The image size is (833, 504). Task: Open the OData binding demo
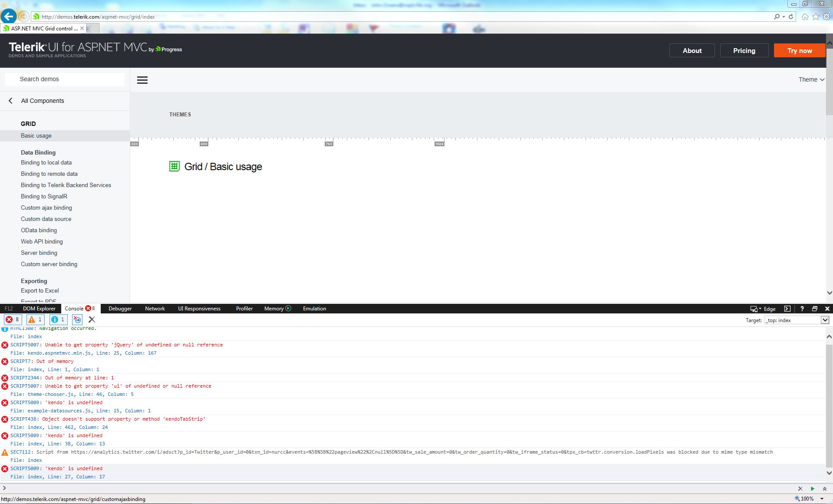(x=39, y=230)
